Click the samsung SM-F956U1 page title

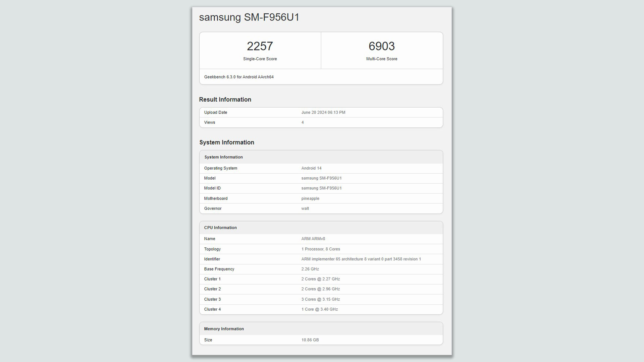click(249, 17)
